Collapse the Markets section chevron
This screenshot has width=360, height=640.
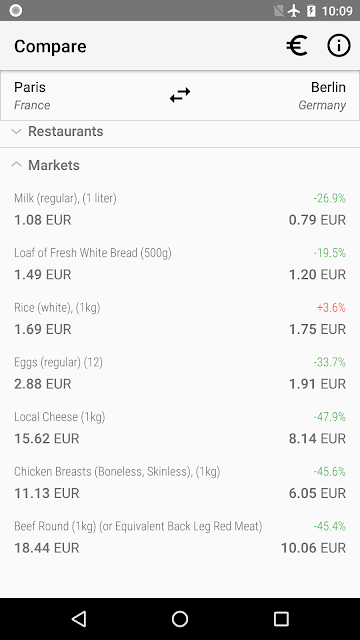coord(16,164)
